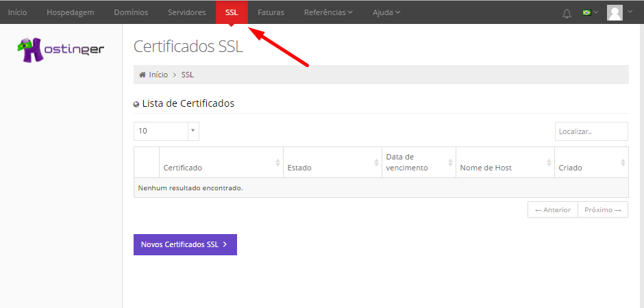Sort by Estado column arrows
Screen dimensions: 644x308
[376, 163]
